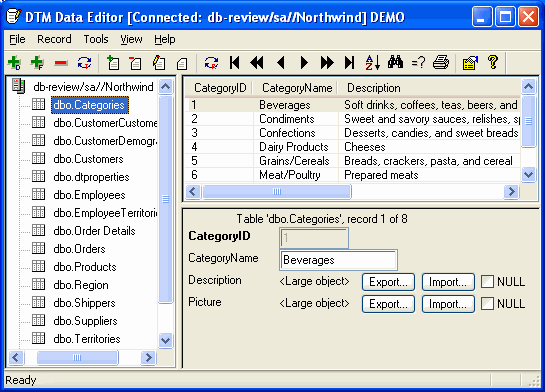This screenshot has width=545, height=392.
Task: Click data grid vertical scroll down arrow
Action: (x=528, y=174)
